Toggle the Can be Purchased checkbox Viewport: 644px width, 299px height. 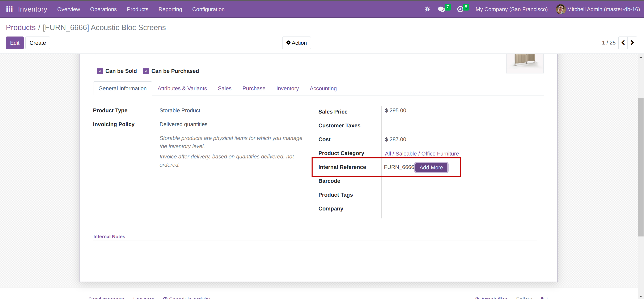click(146, 71)
